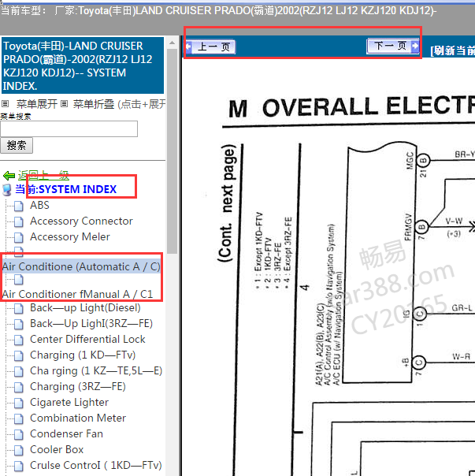Click the SYSTEM INDEX computer icon
This screenshot has width=475, height=476.
(6, 190)
